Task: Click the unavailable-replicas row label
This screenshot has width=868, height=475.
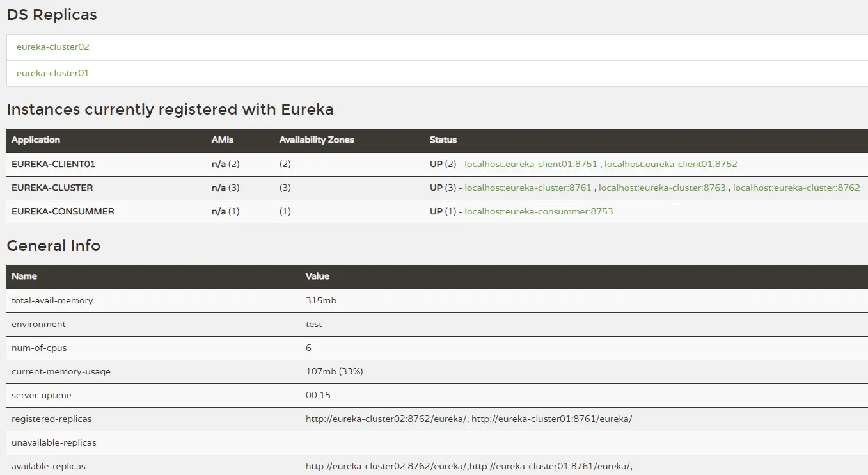Action: click(x=54, y=442)
